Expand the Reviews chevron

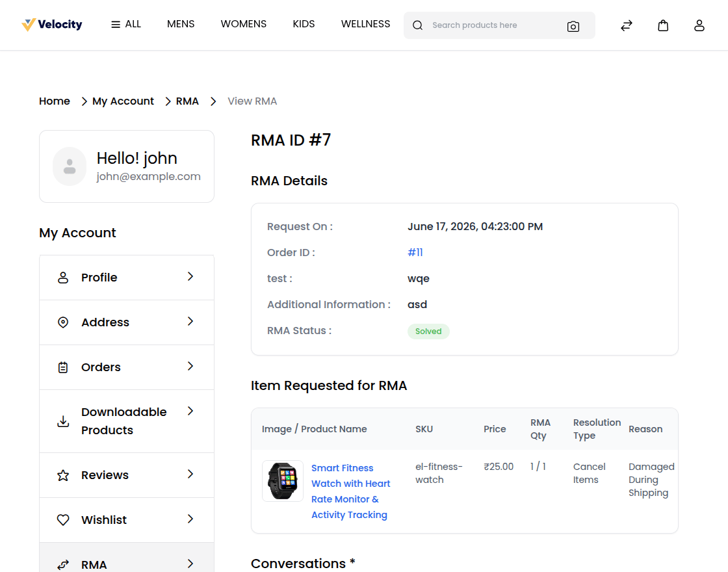(190, 474)
